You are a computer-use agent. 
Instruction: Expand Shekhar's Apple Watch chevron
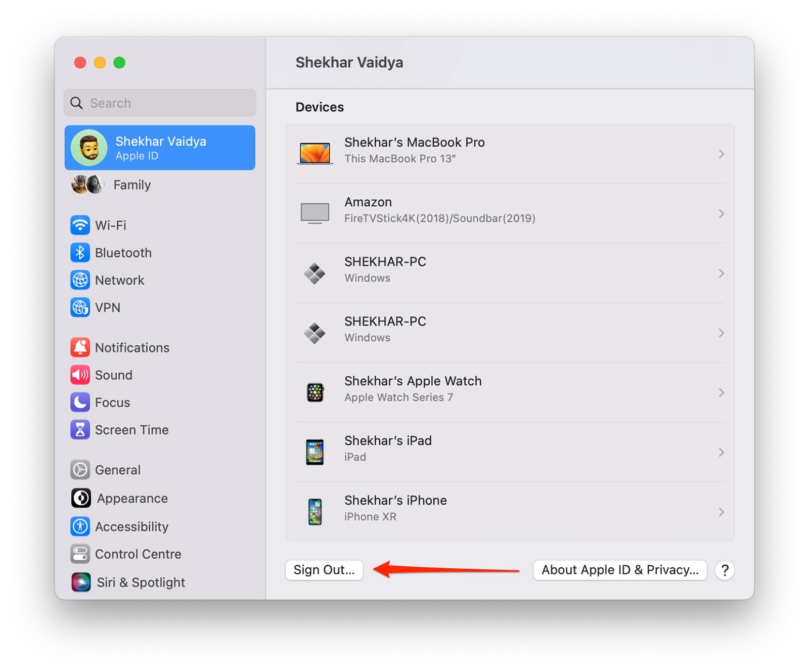[722, 392]
